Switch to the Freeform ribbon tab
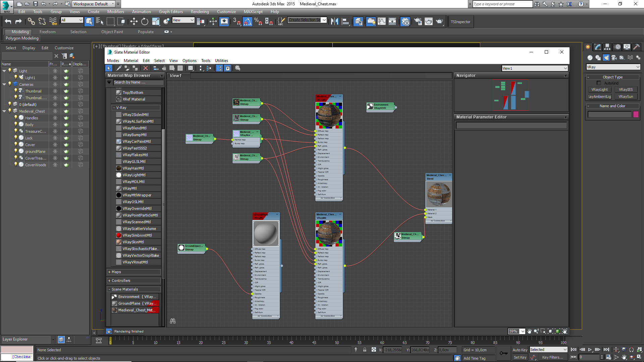 click(x=47, y=32)
